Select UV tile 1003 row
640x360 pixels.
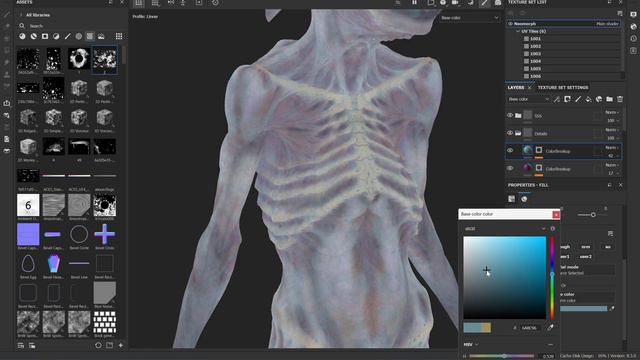571,53
